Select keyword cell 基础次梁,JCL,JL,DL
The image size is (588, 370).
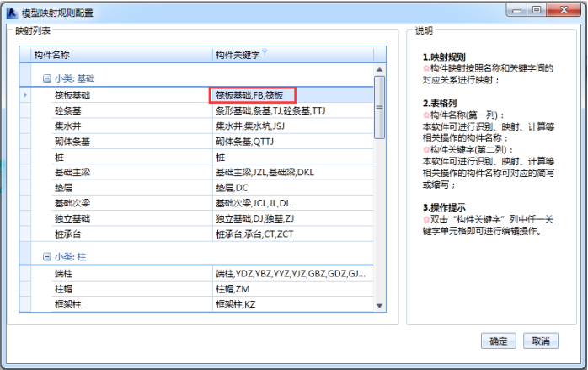point(293,203)
